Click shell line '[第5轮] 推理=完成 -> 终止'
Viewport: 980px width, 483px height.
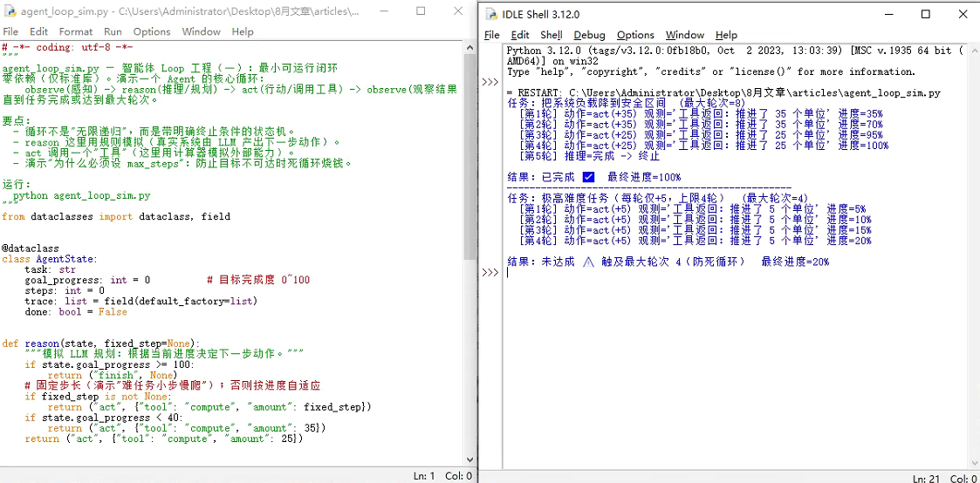point(589,156)
